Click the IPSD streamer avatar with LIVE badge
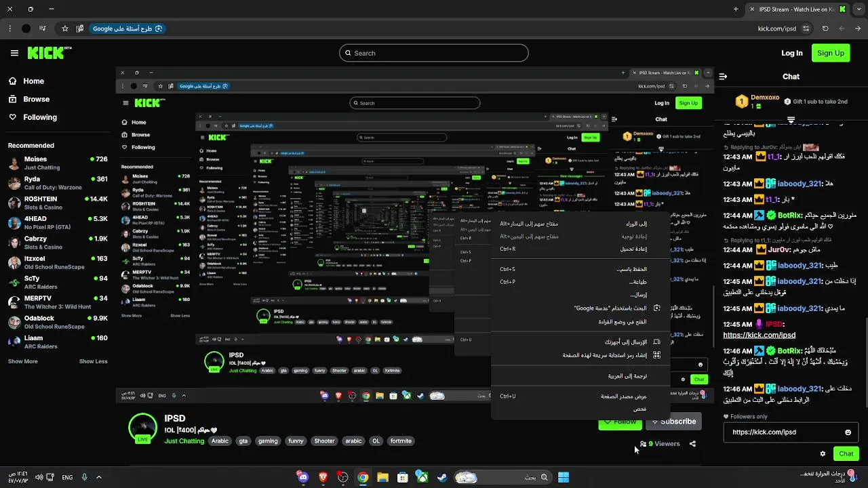 tap(142, 428)
